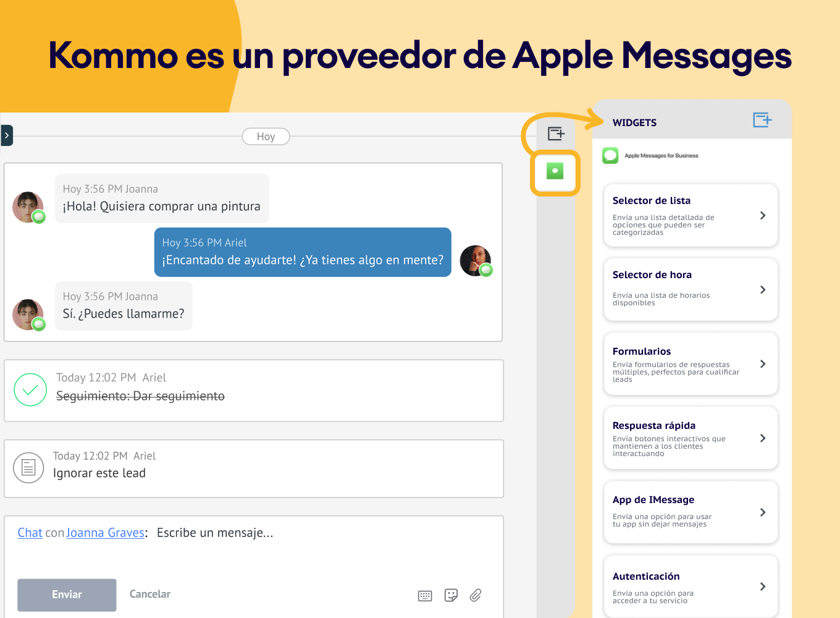
Task: Click the WIDGETS panel title
Action: click(x=634, y=122)
